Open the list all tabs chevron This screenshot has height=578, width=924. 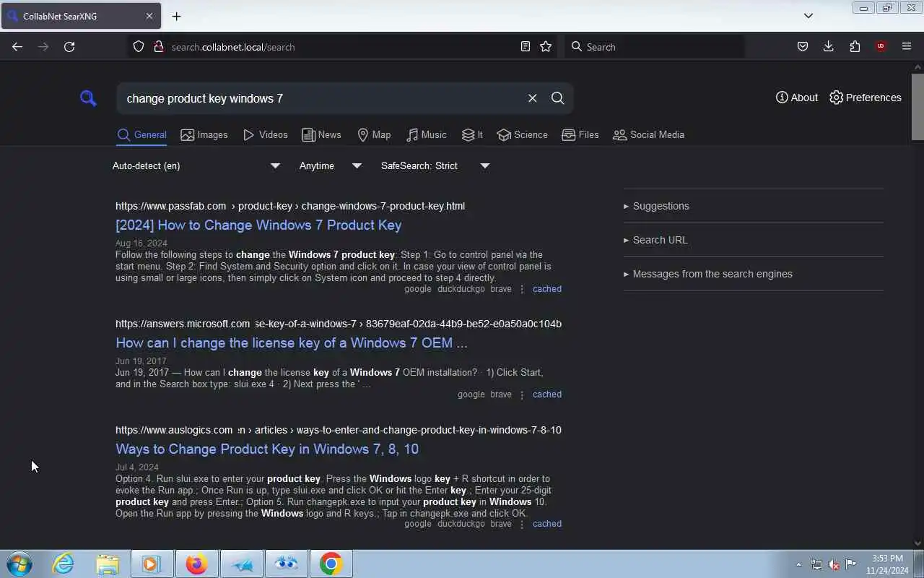tap(808, 16)
